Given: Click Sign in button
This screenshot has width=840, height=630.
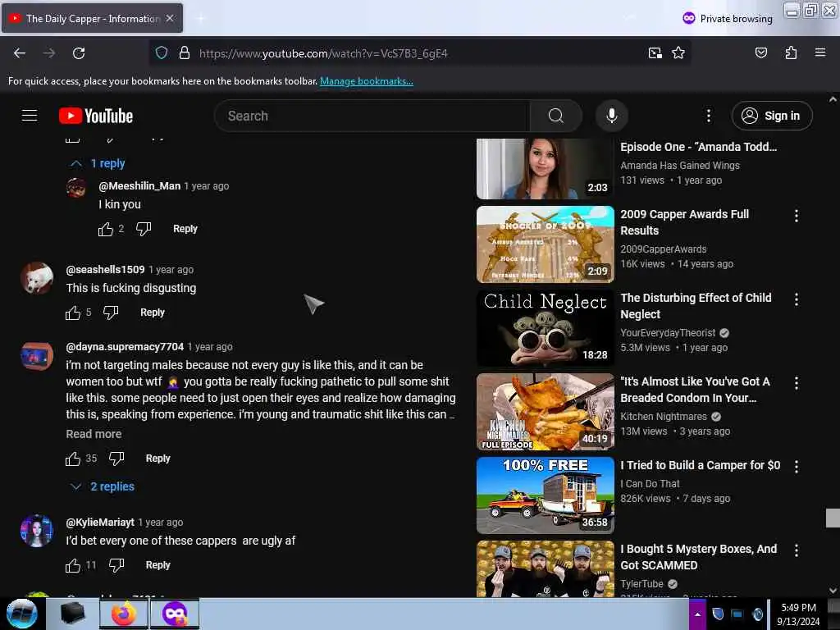Looking at the screenshot, I should click(771, 116).
